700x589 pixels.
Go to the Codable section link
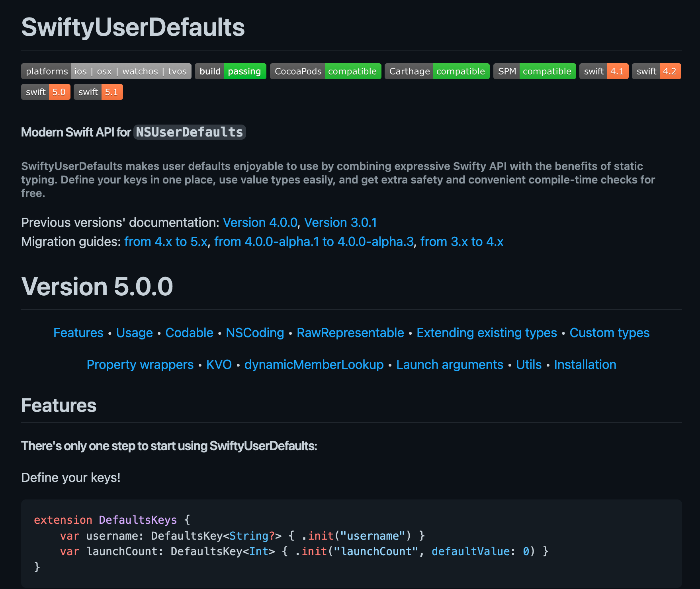(x=190, y=333)
